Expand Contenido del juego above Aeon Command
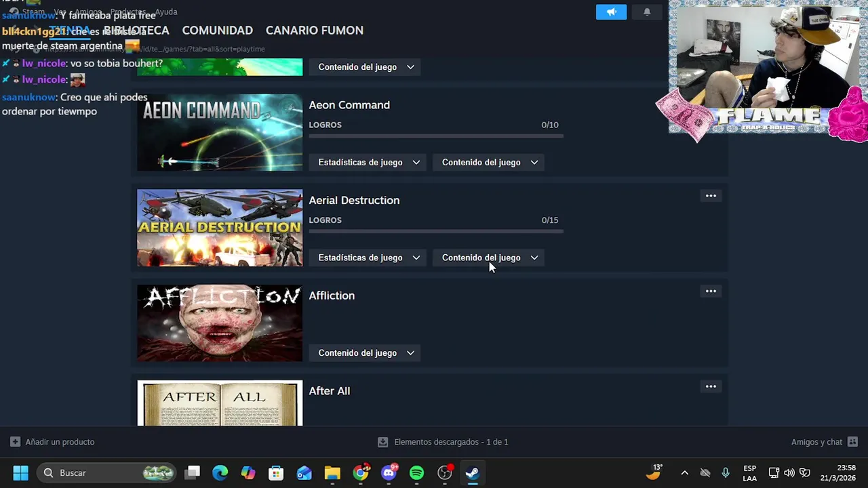The width and height of the screenshot is (868, 488). tap(366, 67)
